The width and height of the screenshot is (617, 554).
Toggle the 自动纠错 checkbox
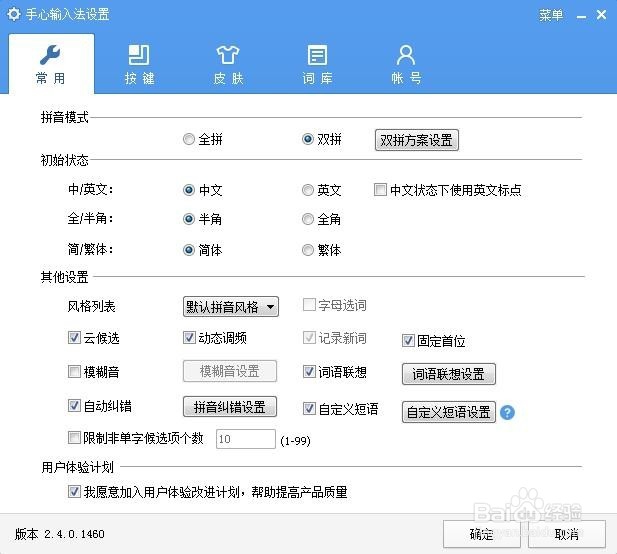coord(74,405)
